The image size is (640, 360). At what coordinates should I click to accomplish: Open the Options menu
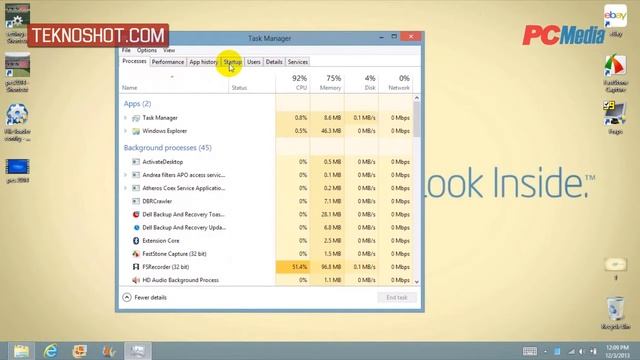(147, 50)
